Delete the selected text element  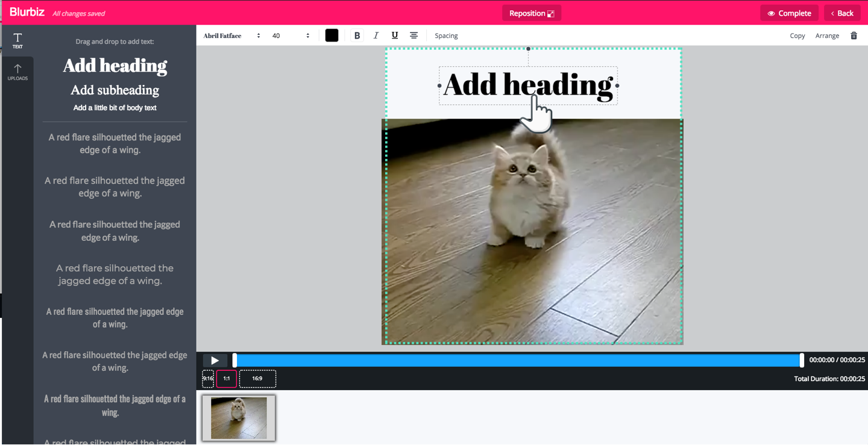click(854, 36)
